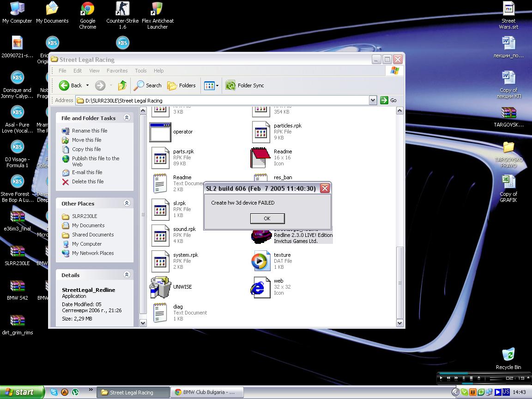532x399 pixels.
Task: Open the Favorites menu
Action: (117, 71)
